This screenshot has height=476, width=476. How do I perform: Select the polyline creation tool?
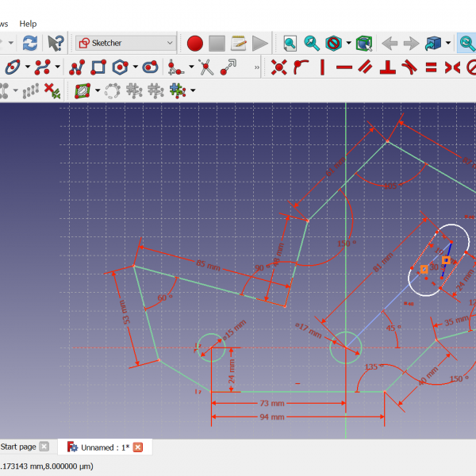[x=77, y=67]
